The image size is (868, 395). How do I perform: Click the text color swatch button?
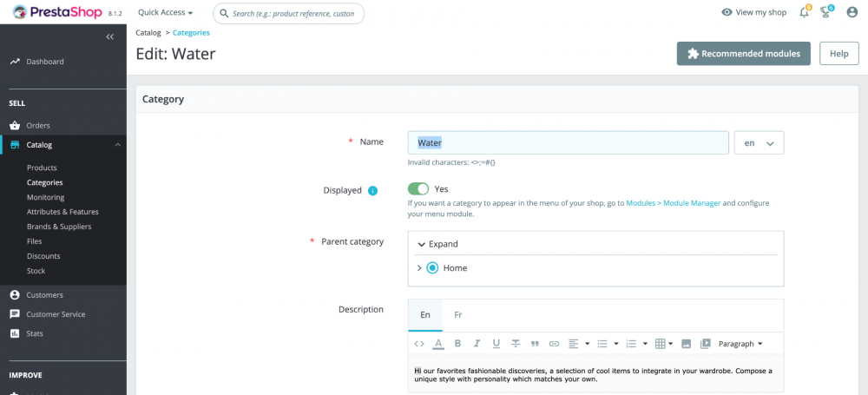[438, 344]
